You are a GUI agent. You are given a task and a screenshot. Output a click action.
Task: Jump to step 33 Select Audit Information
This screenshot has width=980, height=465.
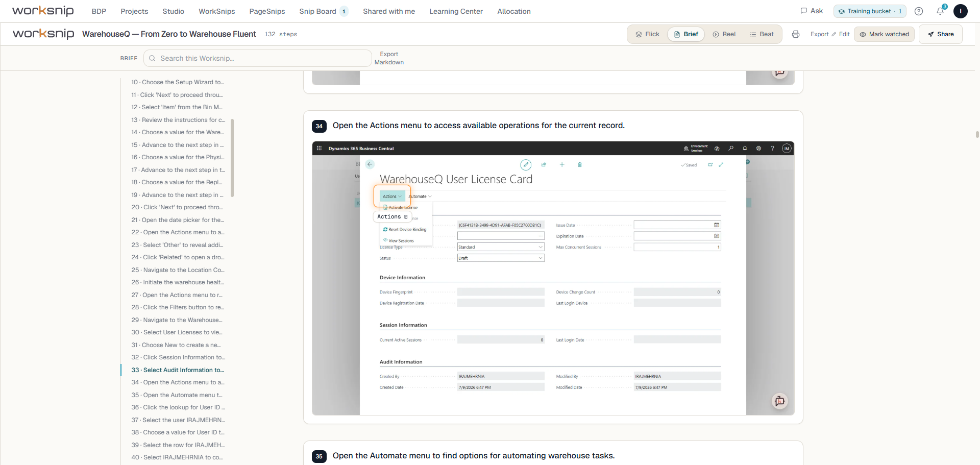point(178,370)
